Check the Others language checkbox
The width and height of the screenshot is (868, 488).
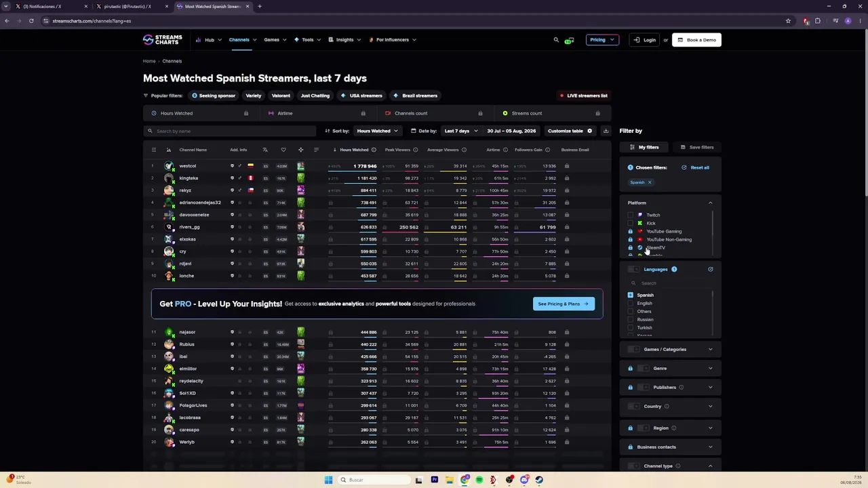(x=631, y=311)
